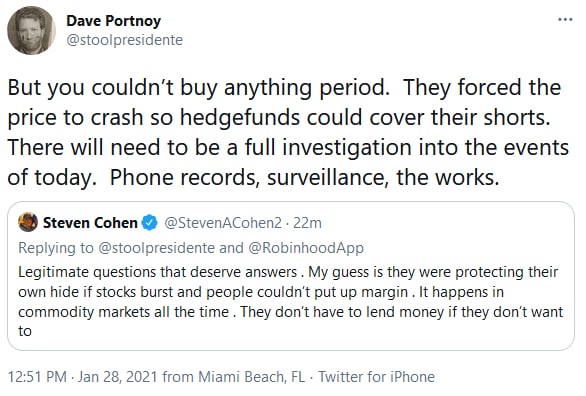
Task: Click Dave Portnoy's profile avatar
Action: click(31, 30)
